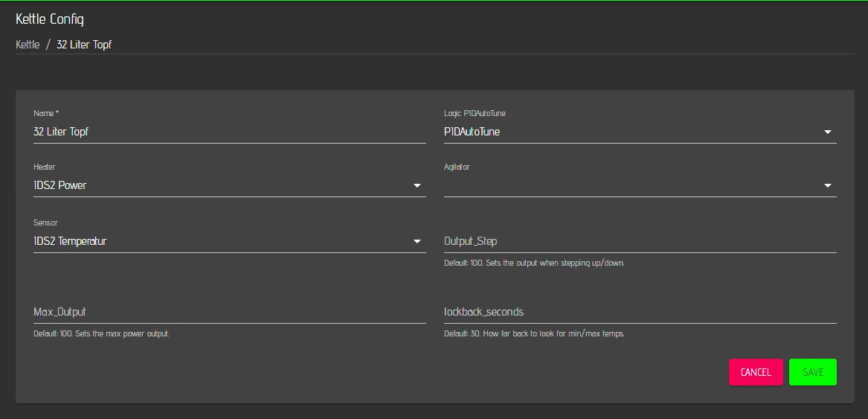Focus the Name text field

229,132
